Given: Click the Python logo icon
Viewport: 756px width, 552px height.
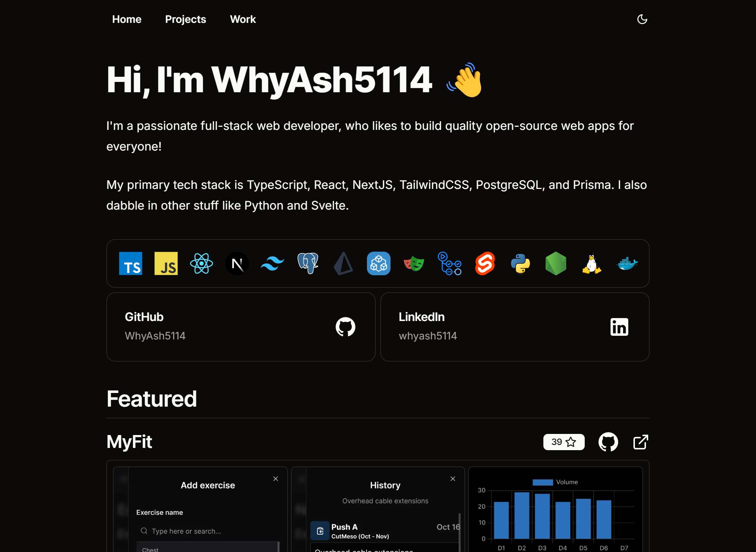Looking at the screenshot, I should pyautogui.click(x=520, y=263).
